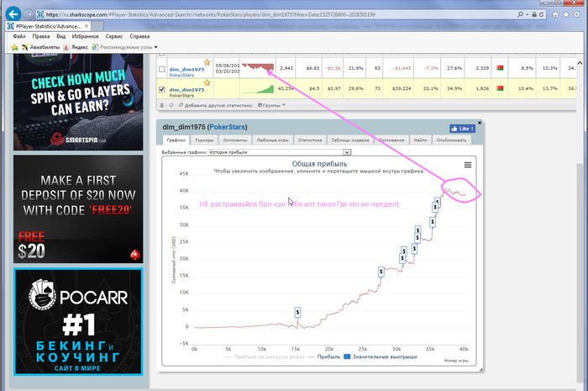The height and width of the screenshot is (391, 588).
Task: Open the chart hamburger menu
Action: tap(468, 165)
